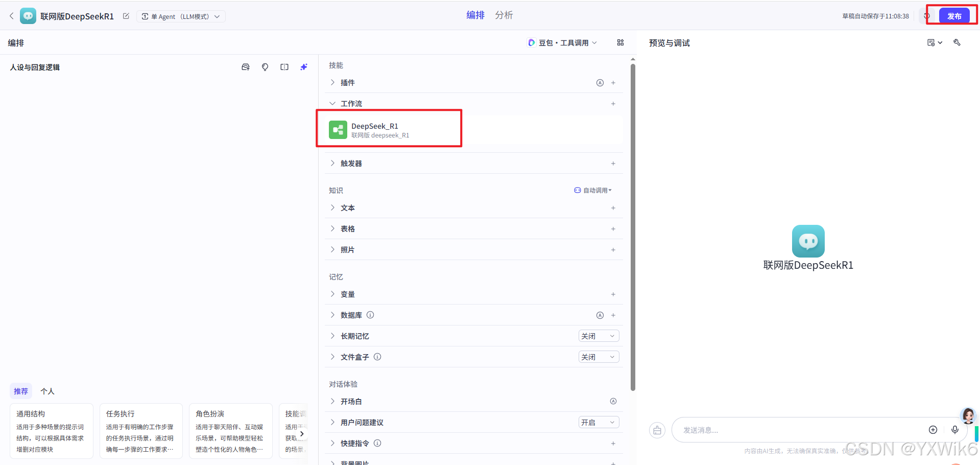Click the auto-generate icon in 开场白 row
Image resolution: width=980 pixels, height=465 pixels.
tap(613, 402)
